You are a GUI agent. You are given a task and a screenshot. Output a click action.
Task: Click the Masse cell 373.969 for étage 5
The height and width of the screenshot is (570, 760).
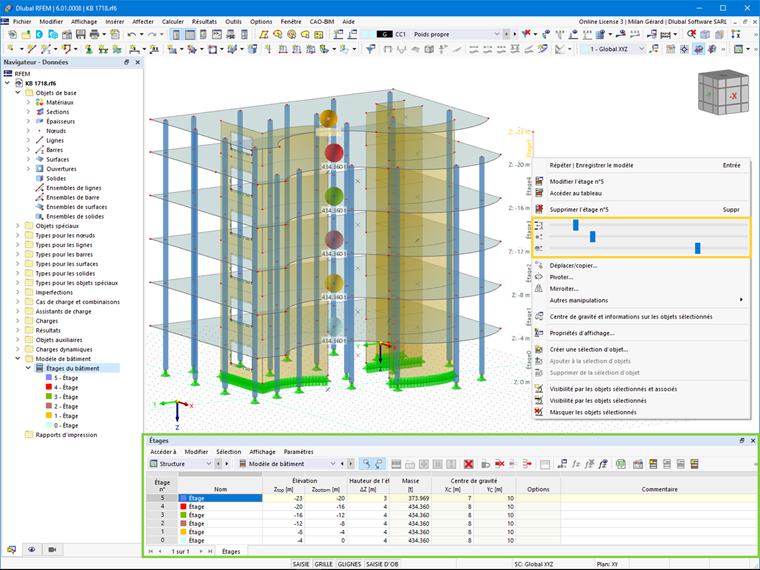pos(411,498)
